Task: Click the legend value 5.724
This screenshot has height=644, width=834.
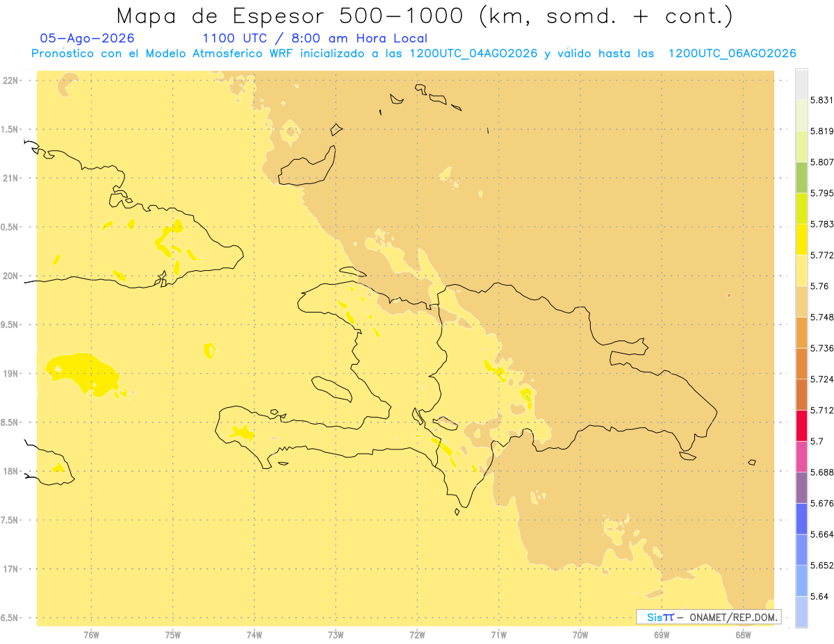Action: coord(822,379)
